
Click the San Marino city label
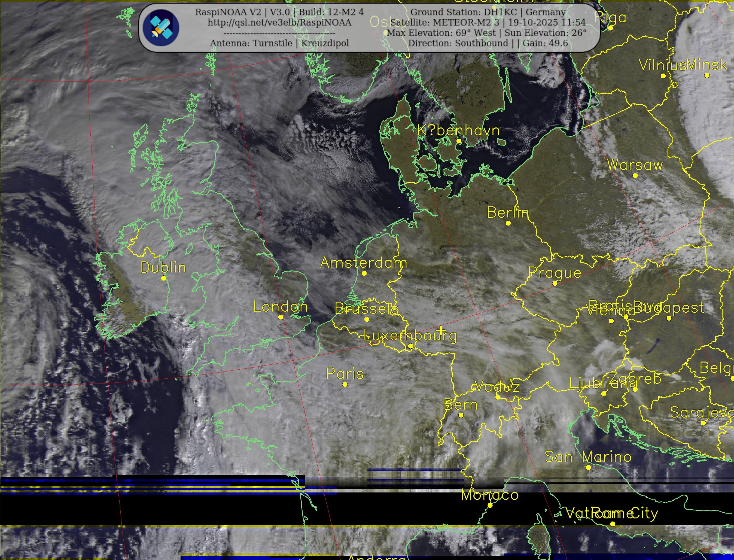588,457
